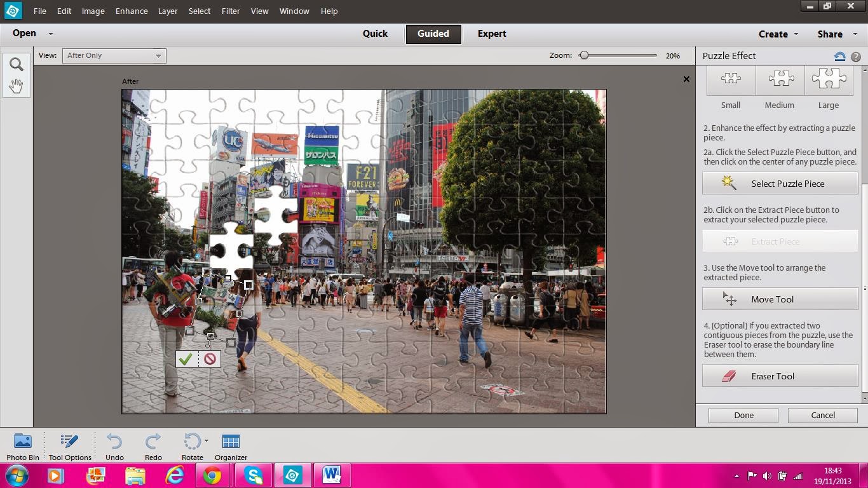Image resolution: width=868 pixels, height=488 pixels.
Task: Choose the Medium puzzle piece size
Action: point(780,81)
